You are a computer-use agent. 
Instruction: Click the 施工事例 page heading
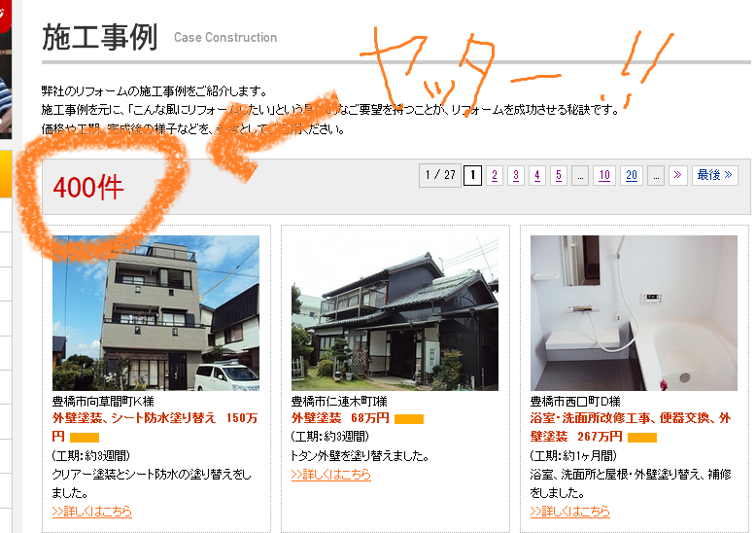(100, 37)
